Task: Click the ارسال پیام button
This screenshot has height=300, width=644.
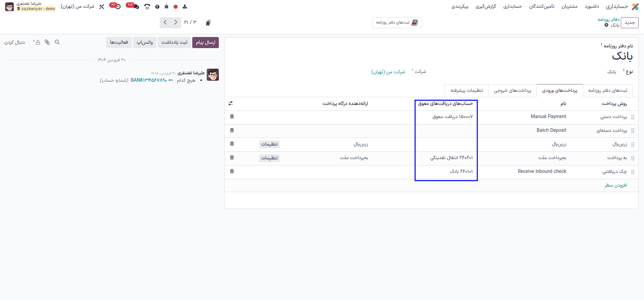Action: point(205,43)
